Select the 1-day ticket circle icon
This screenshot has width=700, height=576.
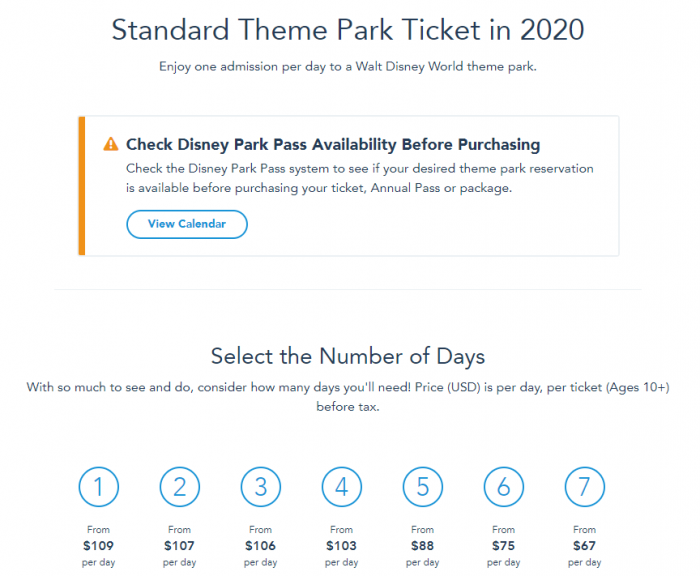pos(99,487)
